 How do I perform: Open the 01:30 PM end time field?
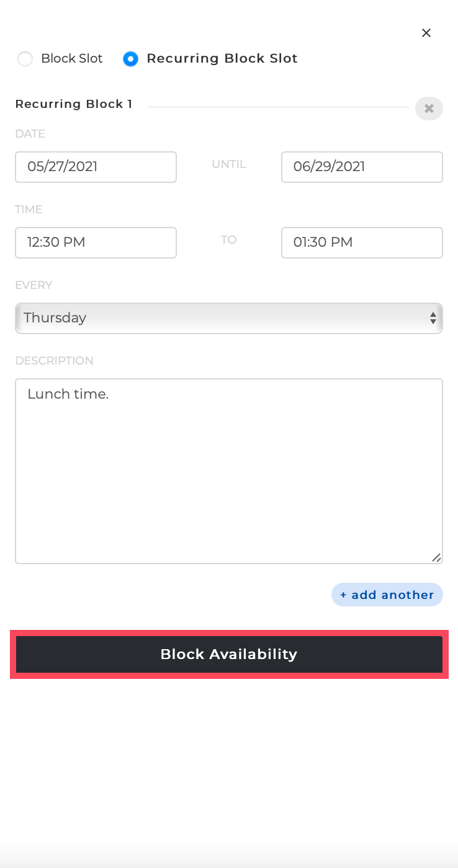click(x=362, y=242)
